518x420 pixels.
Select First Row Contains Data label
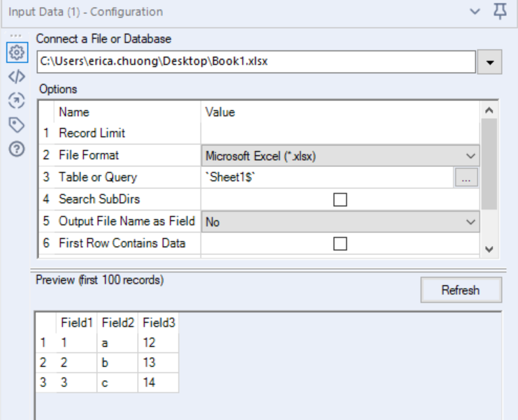pyautogui.click(x=122, y=243)
